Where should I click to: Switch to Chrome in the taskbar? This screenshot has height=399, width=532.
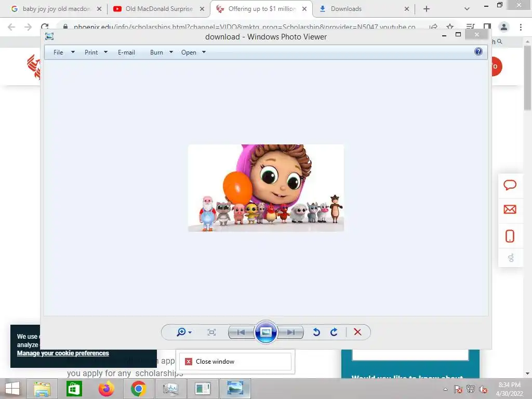coord(138,389)
